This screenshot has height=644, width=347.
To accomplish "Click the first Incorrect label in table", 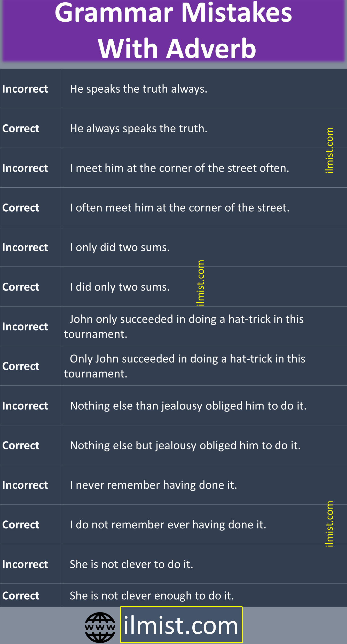I will click(25, 89).
